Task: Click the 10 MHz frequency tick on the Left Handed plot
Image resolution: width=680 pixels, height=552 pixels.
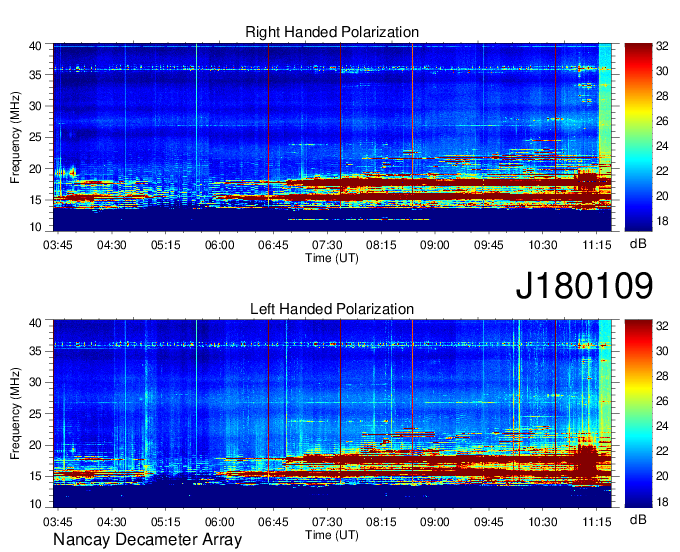Action: (36, 504)
